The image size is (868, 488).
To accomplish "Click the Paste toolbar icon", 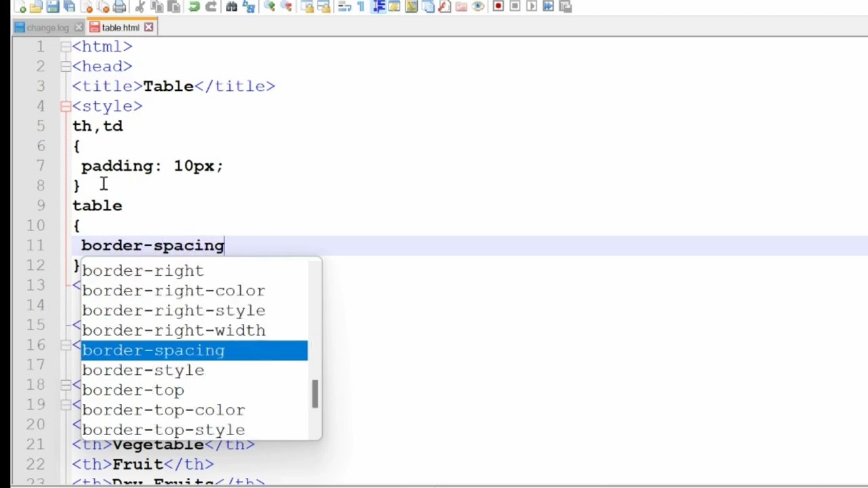I will click(x=173, y=7).
